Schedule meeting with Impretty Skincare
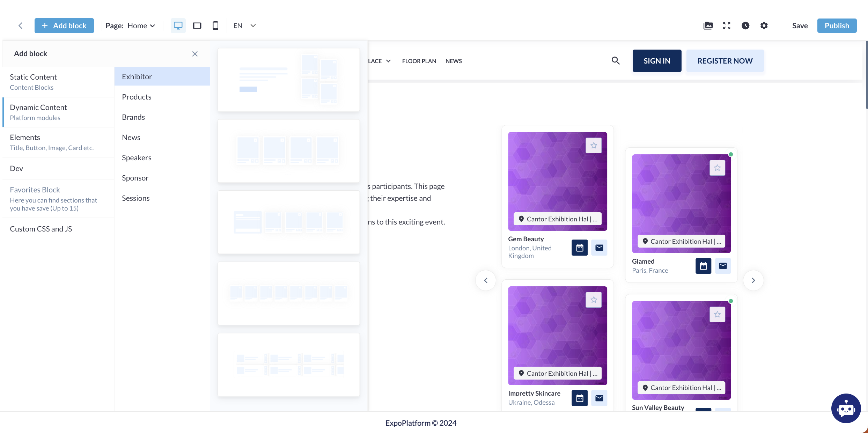This screenshot has height=433, width=868. pos(580,398)
